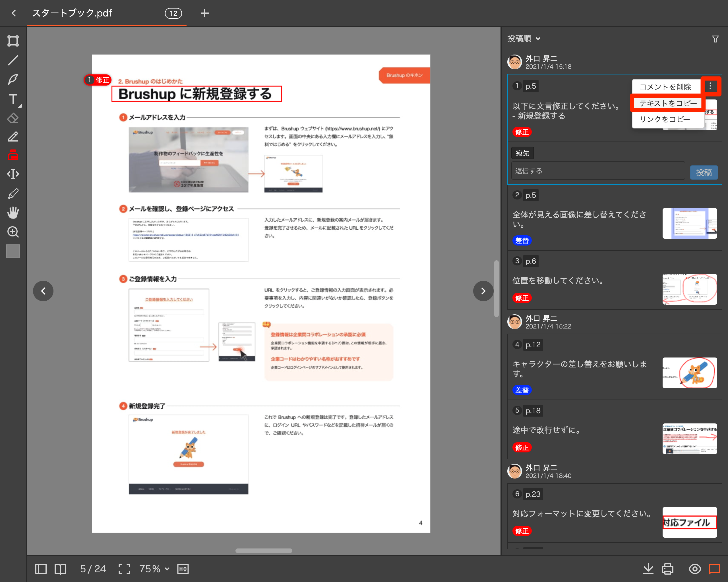Image resolution: width=728 pixels, height=582 pixels.
Task: Click the print icon
Action: pos(667,569)
